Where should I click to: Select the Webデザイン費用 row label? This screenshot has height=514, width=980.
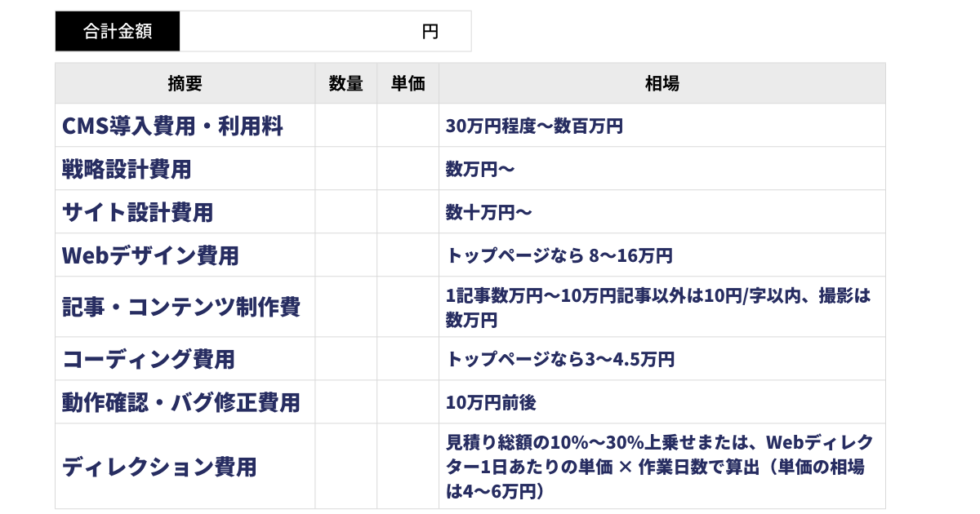click(x=150, y=255)
